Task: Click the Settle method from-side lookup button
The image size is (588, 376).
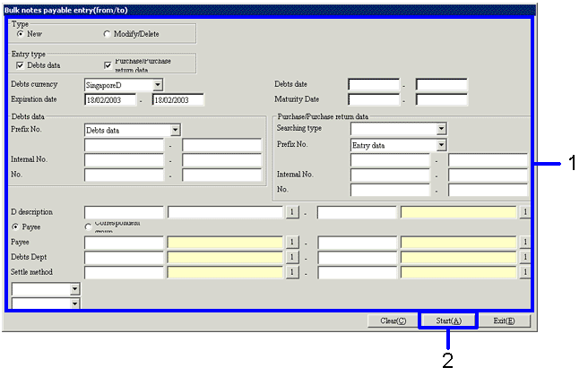Action: coord(292,272)
